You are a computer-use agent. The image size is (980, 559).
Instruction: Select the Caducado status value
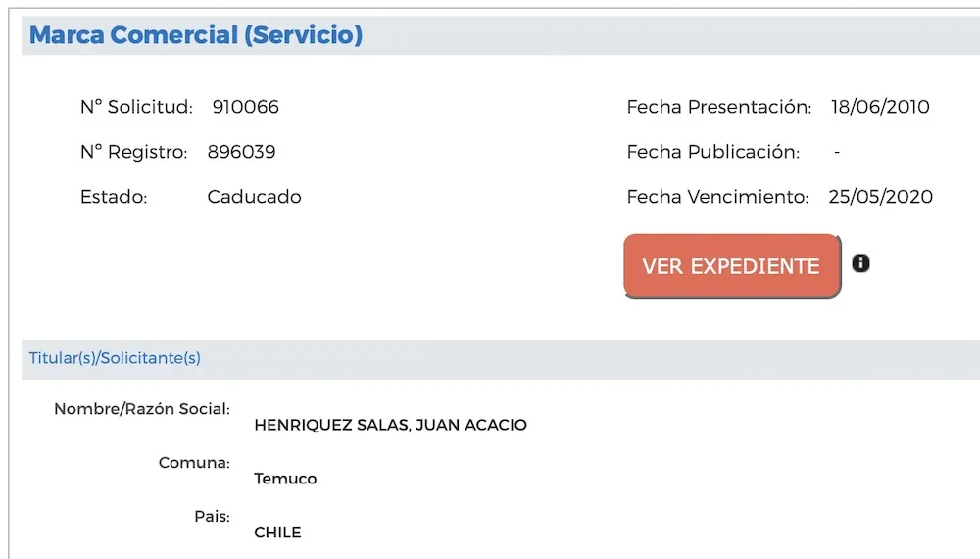coord(254,197)
